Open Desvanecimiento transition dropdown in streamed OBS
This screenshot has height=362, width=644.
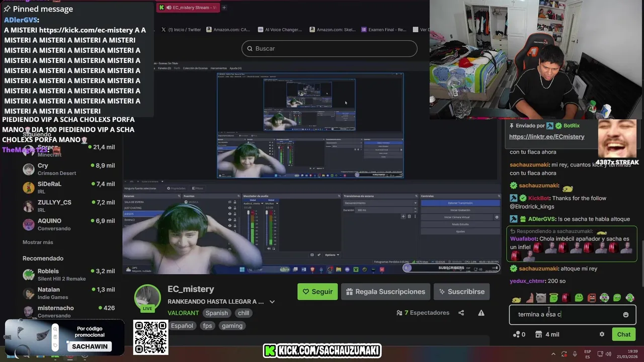380,203
